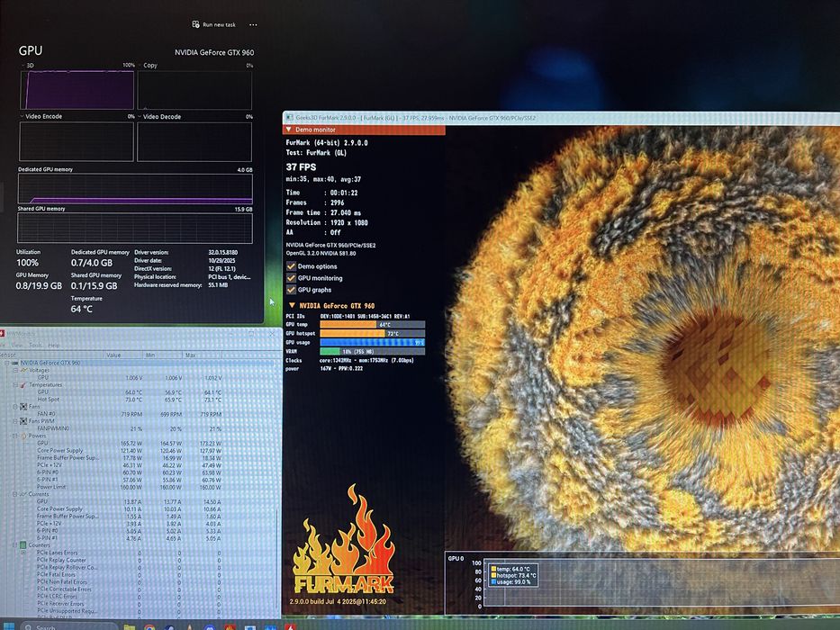Image resolution: width=840 pixels, height=630 pixels.
Task: Collapse the NVIDIA GeForce GTX 960 section in FurMark
Action: [293, 306]
